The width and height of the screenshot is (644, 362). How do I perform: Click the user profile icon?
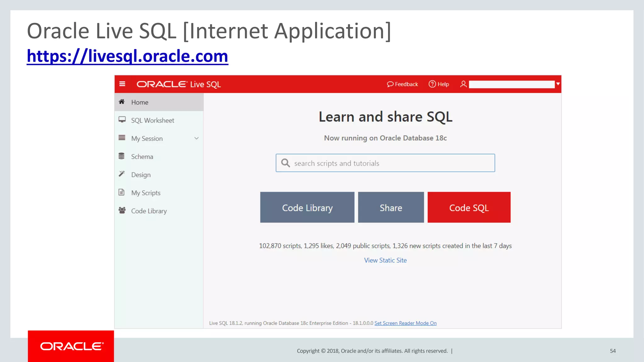[463, 84]
